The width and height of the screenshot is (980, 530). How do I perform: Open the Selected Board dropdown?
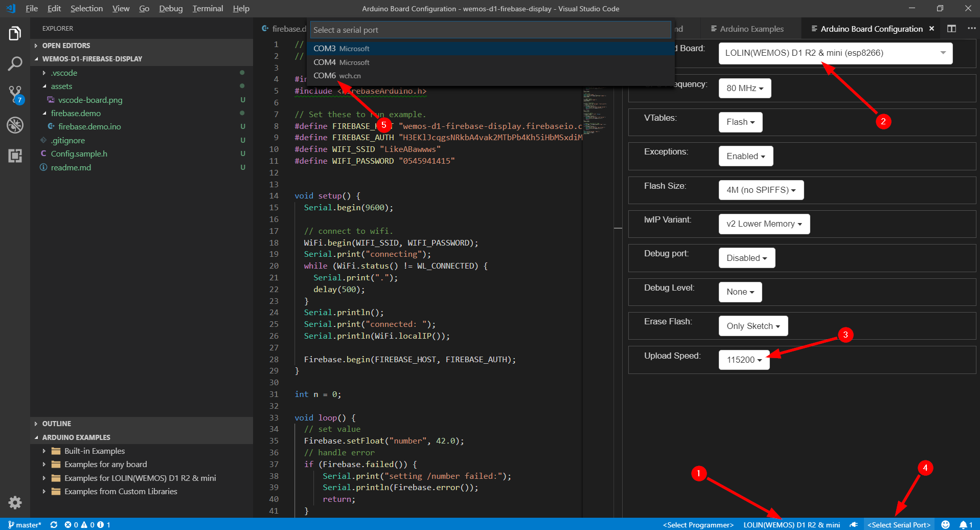[x=835, y=53]
